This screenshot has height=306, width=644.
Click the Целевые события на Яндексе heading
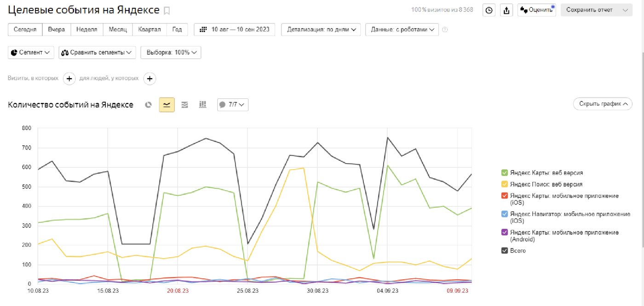[x=84, y=10]
